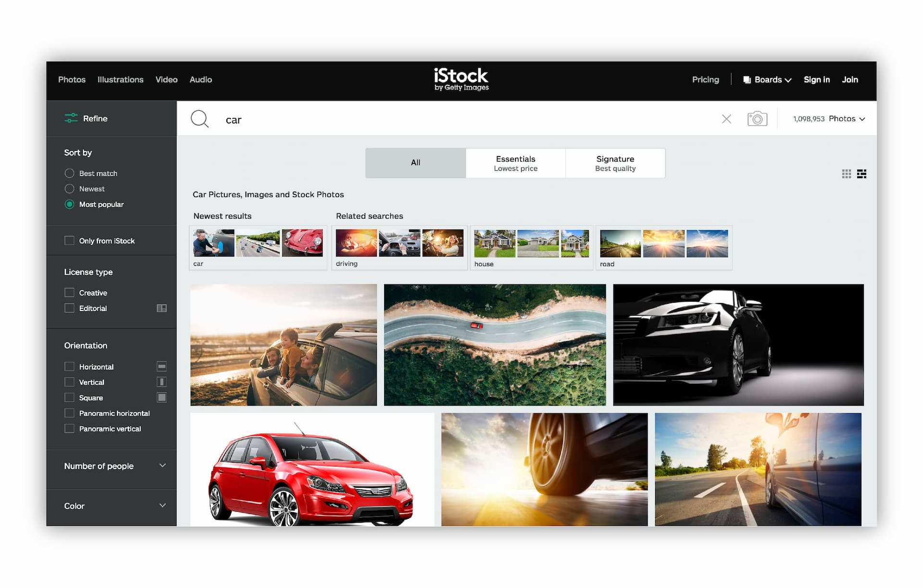Image resolution: width=923 pixels, height=588 pixels.
Task: Click Sign in button
Action: click(x=816, y=79)
